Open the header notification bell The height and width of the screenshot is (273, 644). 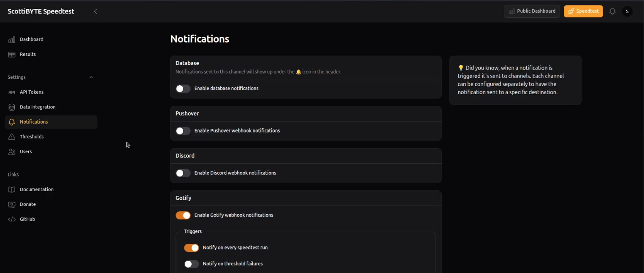[612, 11]
